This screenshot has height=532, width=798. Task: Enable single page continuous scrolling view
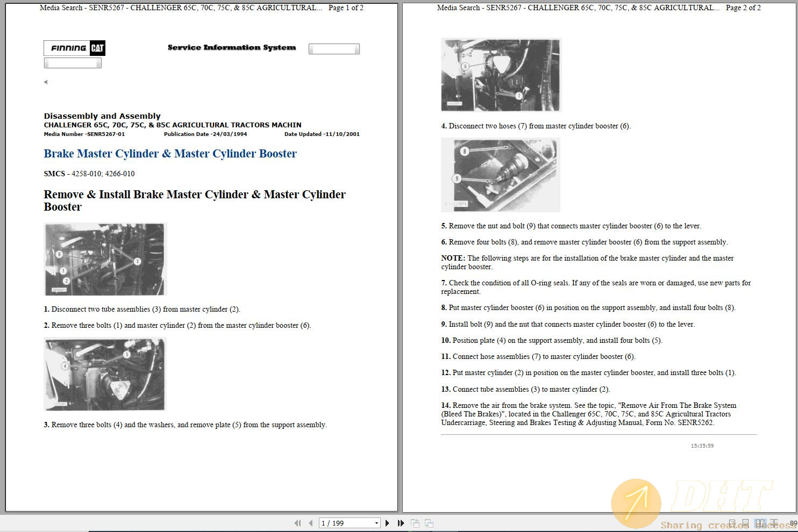pos(746,523)
